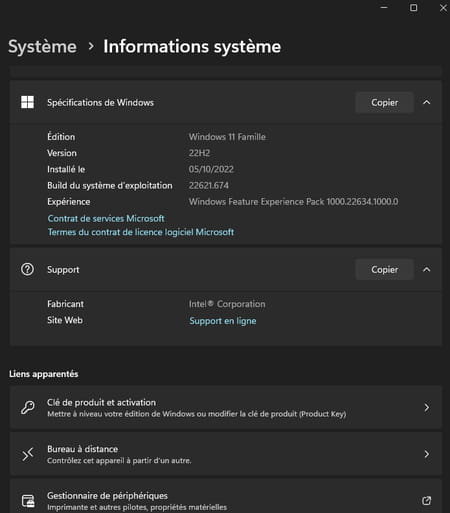Open the Bureau à distance entry
Viewport: 450px width, 513px height.
(x=226, y=454)
